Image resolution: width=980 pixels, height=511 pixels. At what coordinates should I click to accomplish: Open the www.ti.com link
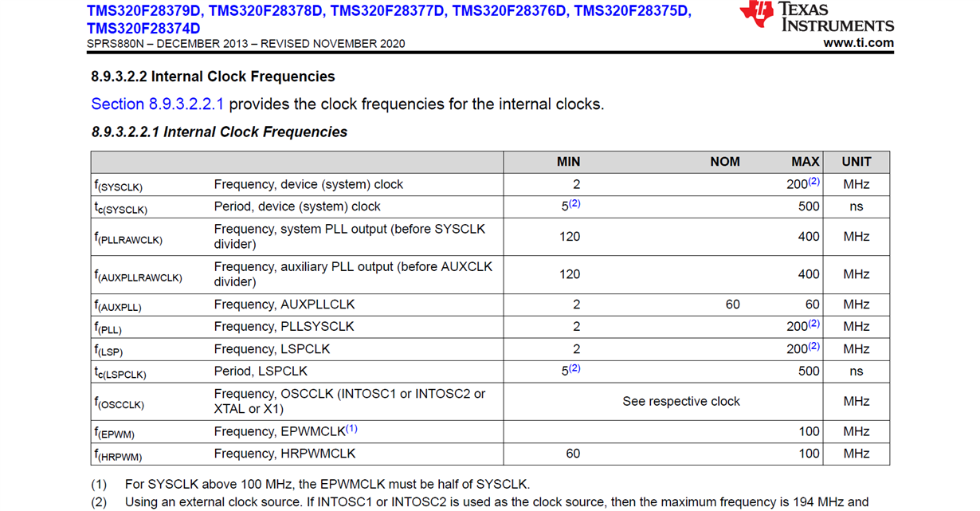(x=858, y=43)
